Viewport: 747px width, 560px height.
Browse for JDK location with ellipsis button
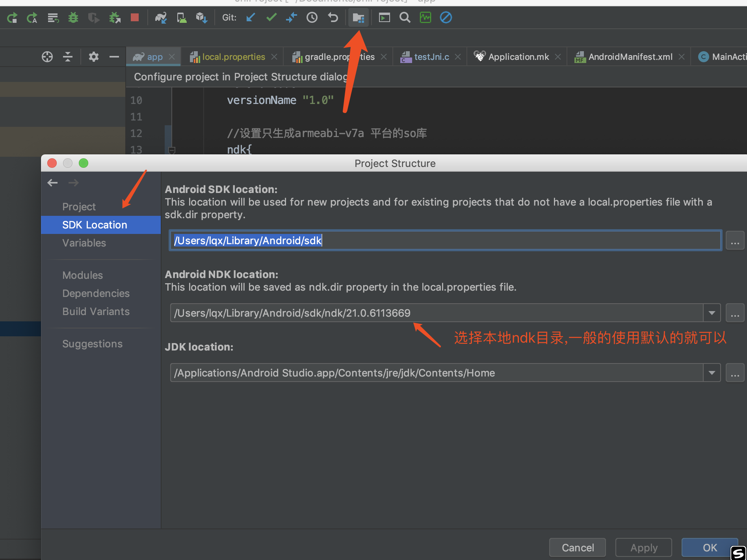tap(735, 373)
